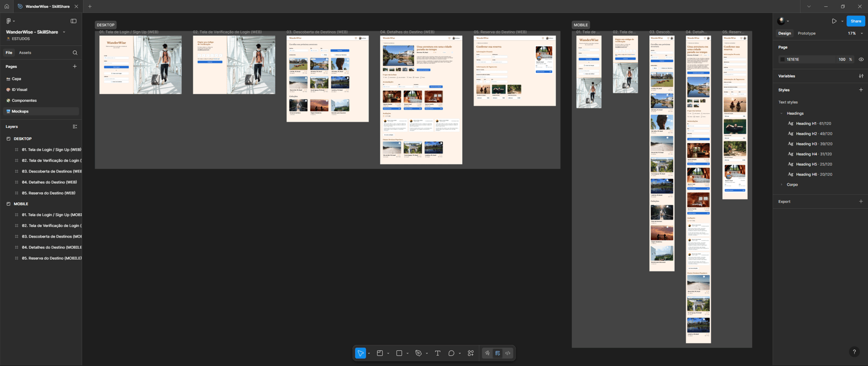Click the collapse layers icon beside Layers

click(x=75, y=127)
